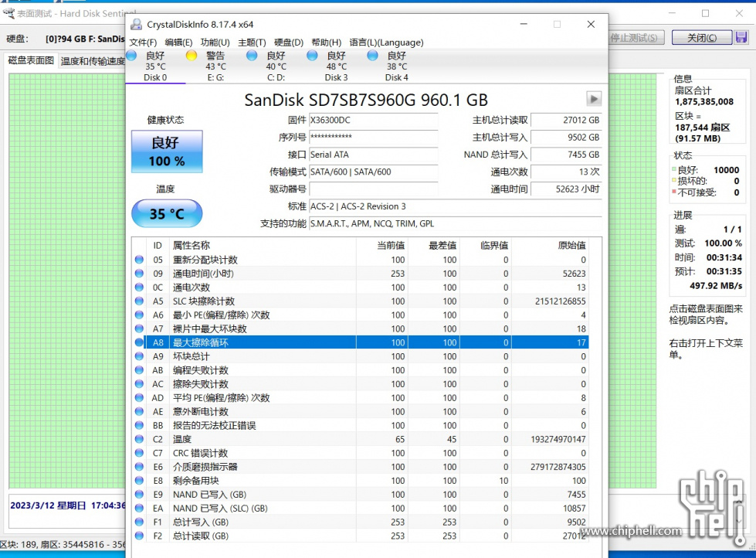
Task: Click the firmware field X36300DC
Action: pos(373,121)
